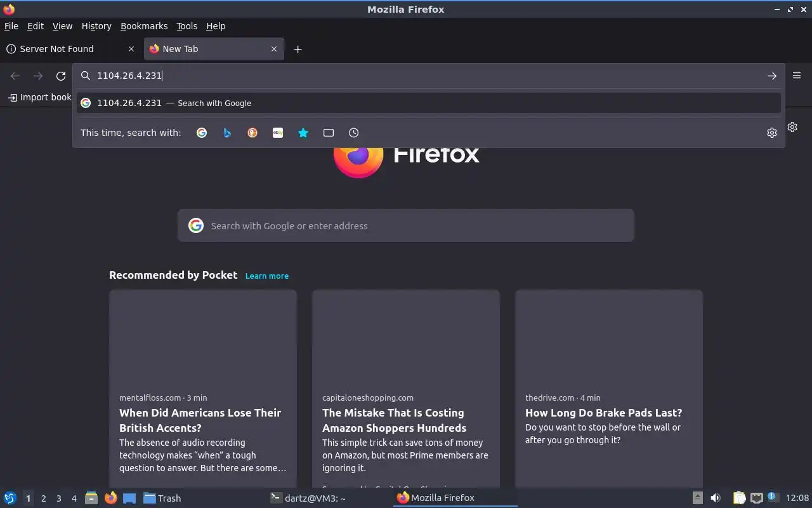Open update notifier tray icon
This screenshot has height=508, width=812.
coord(773,497)
